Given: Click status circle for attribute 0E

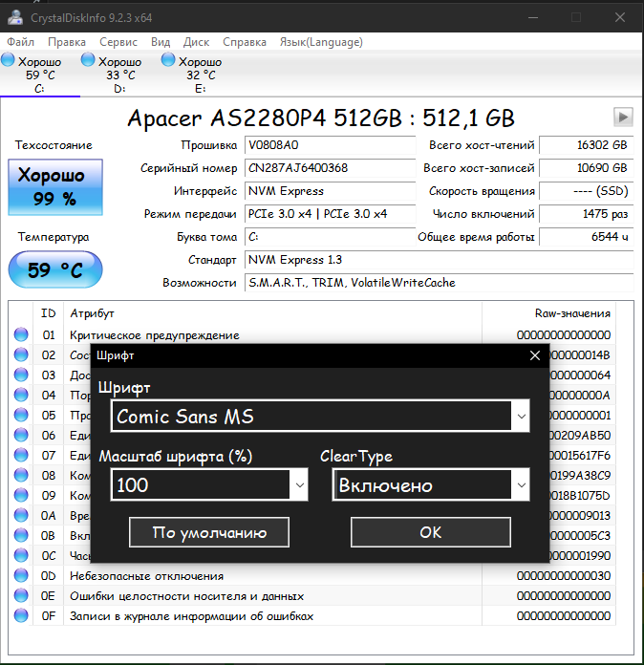Looking at the screenshot, I should [x=21, y=595].
